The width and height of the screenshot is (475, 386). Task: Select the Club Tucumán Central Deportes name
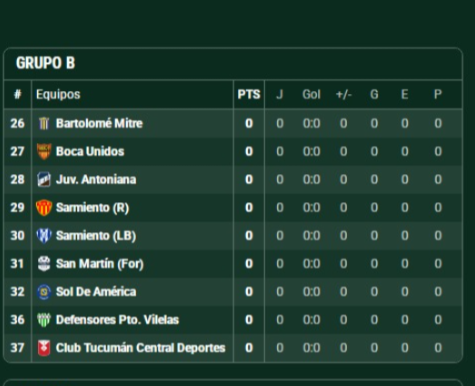click(140, 348)
